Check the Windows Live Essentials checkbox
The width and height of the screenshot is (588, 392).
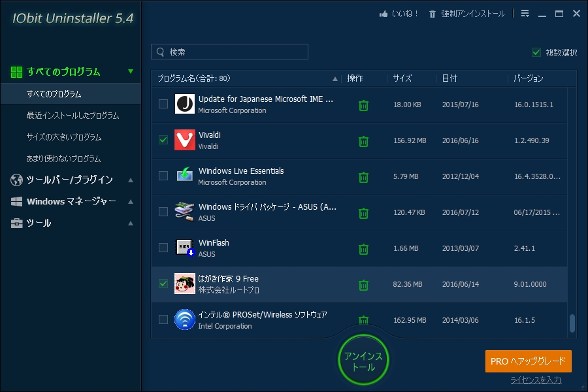click(163, 176)
